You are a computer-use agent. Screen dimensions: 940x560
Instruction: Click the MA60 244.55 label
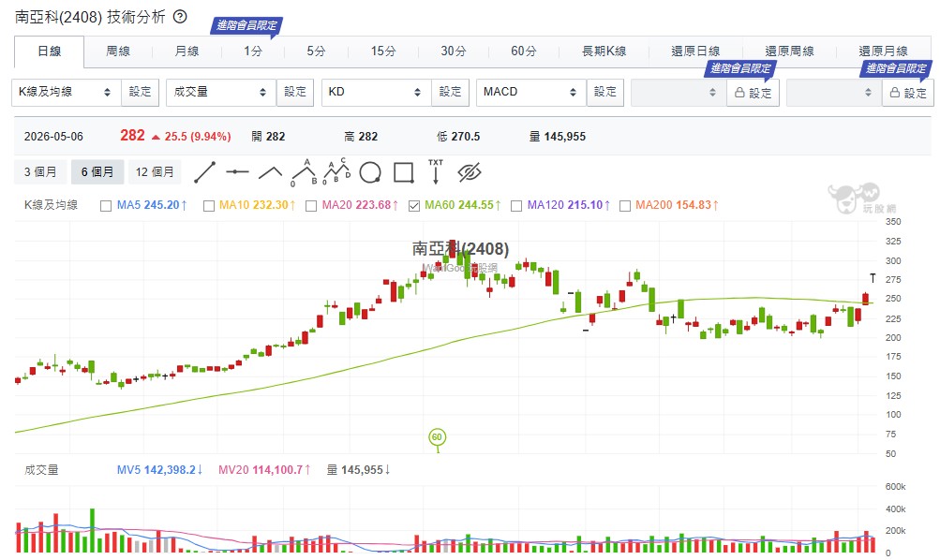pyautogui.click(x=463, y=205)
